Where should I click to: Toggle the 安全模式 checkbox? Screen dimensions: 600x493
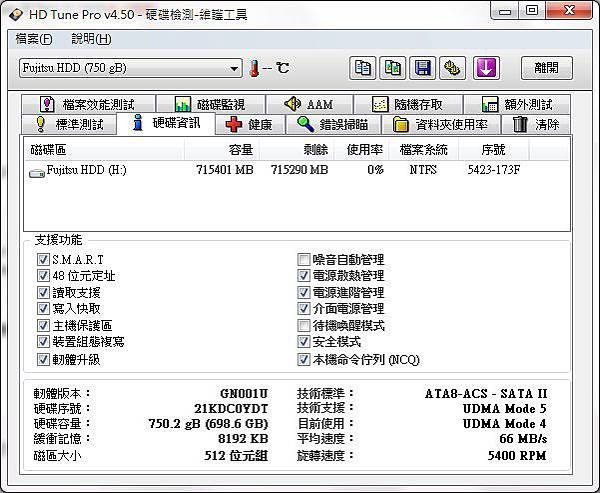pyautogui.click(x=303, y=341)
